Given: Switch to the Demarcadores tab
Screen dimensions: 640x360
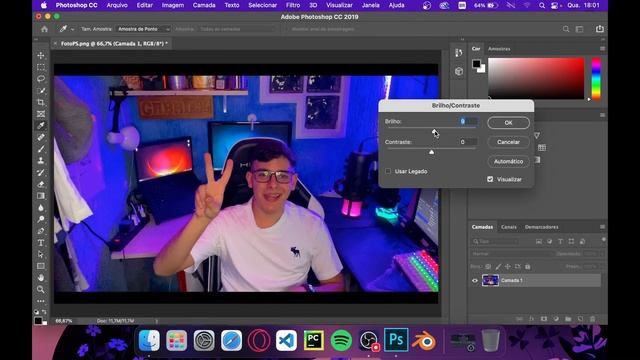Looking at the screenshot, I should [542, 227].
